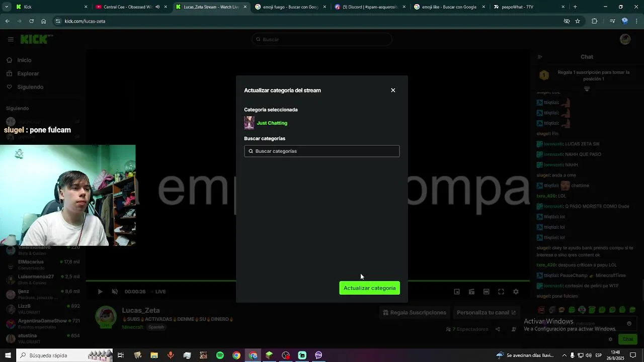
Task: Toggle theater mode
Action: (486, 292)
